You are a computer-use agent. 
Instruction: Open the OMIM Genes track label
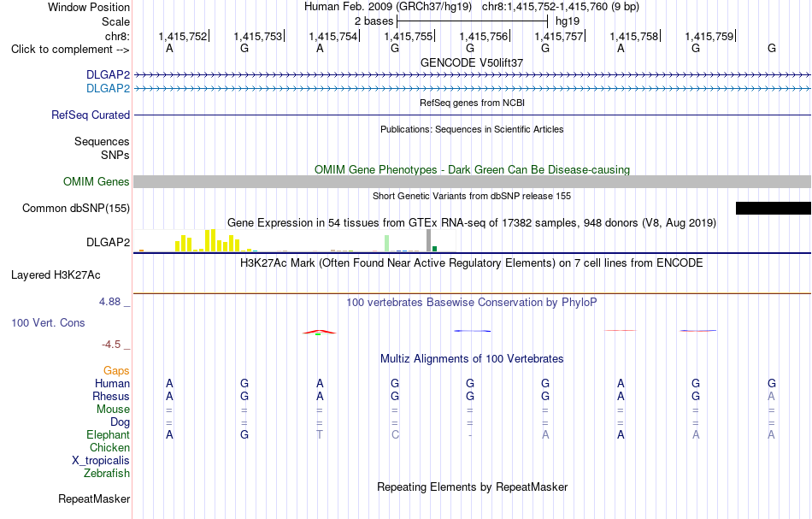[96, 182]
